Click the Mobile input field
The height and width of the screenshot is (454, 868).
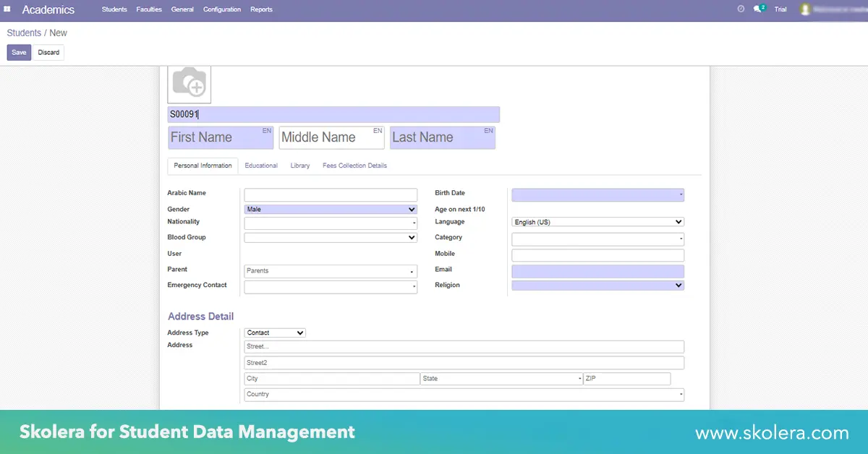click(597, 255)
